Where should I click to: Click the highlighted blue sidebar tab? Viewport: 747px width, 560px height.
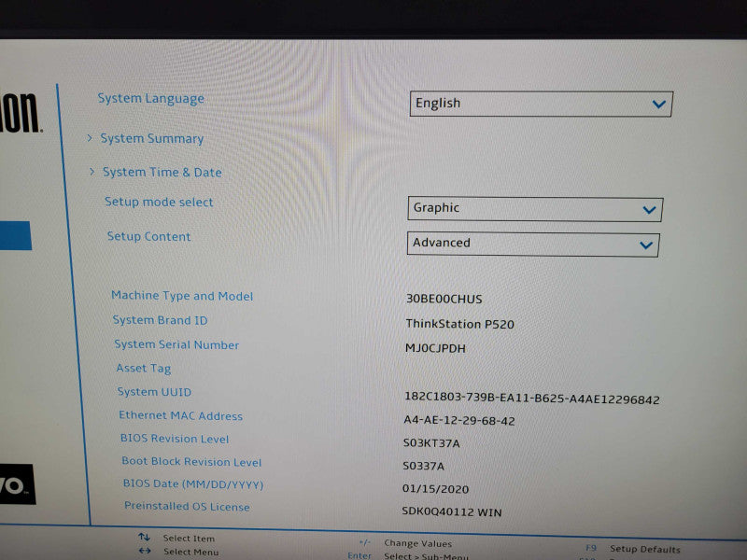pos(16,236)
